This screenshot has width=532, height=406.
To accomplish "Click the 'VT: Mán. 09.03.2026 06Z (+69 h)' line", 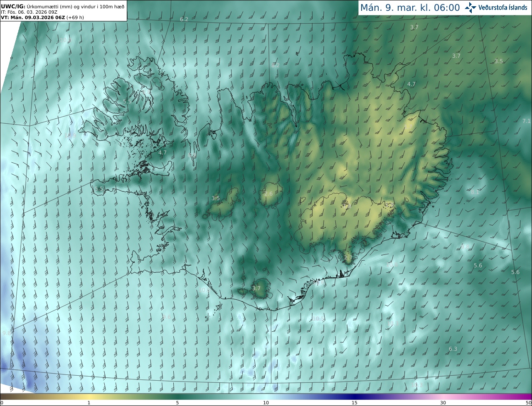I will coord(42,18).
